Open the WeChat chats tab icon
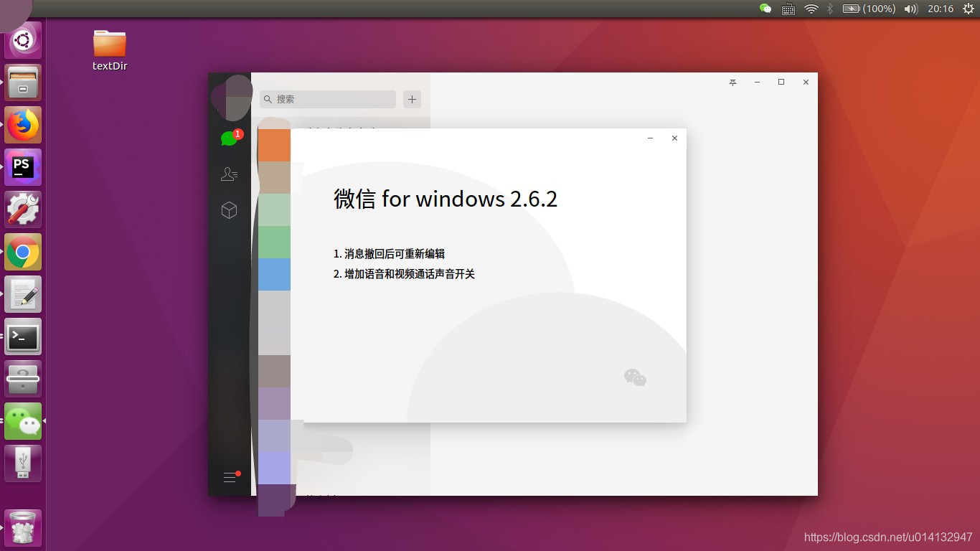The width and height of the screenshot is (980, 551). pos(229,138)
